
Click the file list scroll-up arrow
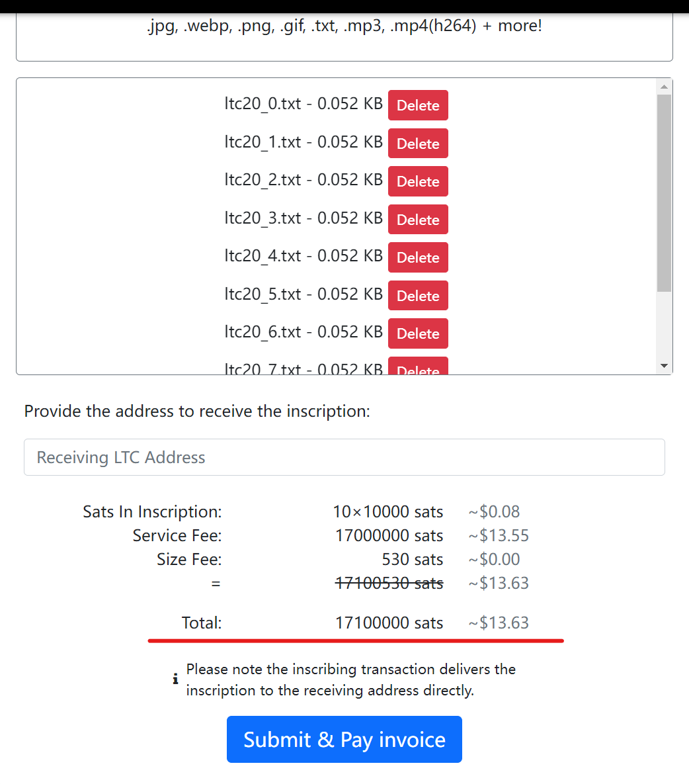coord(665,87)
